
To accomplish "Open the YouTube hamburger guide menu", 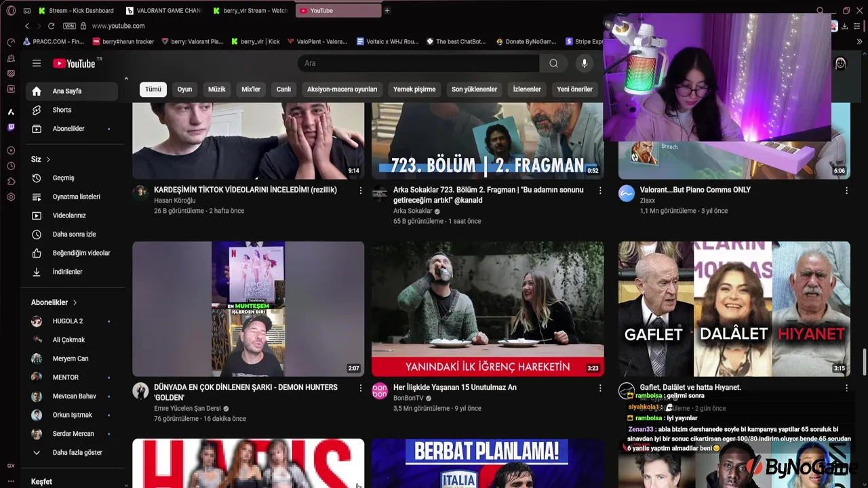I will tap(37, 63).
